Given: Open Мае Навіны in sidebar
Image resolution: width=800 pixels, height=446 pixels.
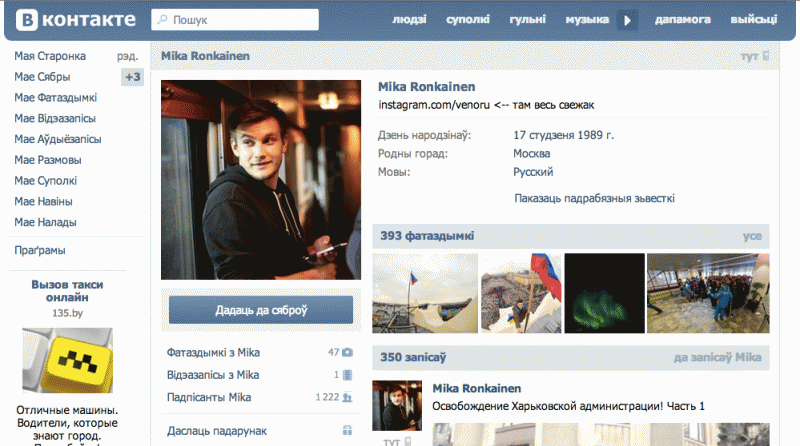Looking at the screenshot, I should pos(43,202).
